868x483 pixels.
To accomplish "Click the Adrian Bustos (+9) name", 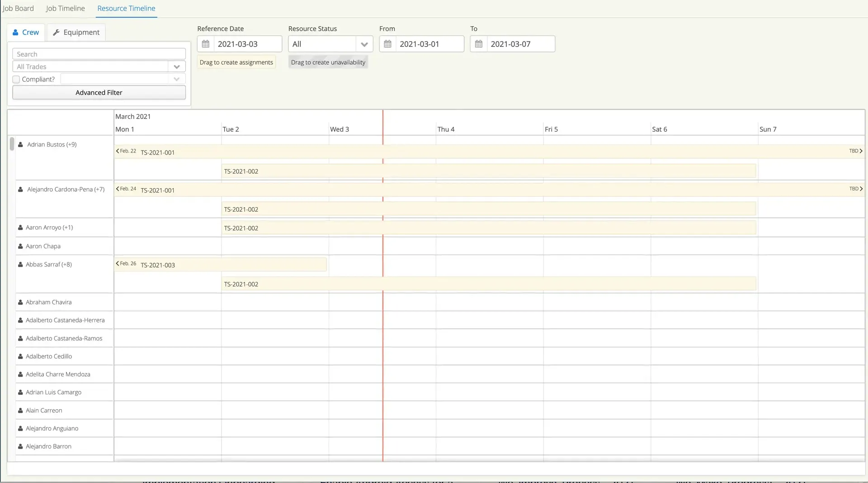I will click(52, 145).
